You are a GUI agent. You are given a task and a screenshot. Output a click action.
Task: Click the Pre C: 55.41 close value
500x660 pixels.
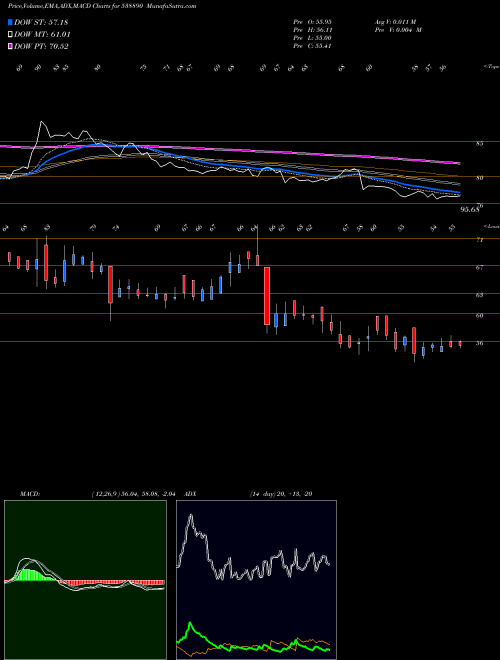click(313, 46)
